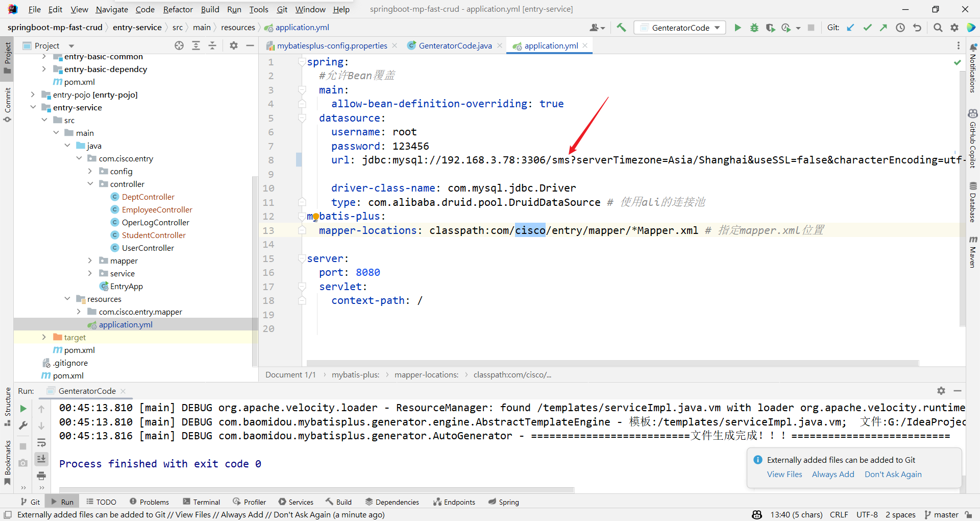Open editor tabs more-options menu

(x=959, y=45)
